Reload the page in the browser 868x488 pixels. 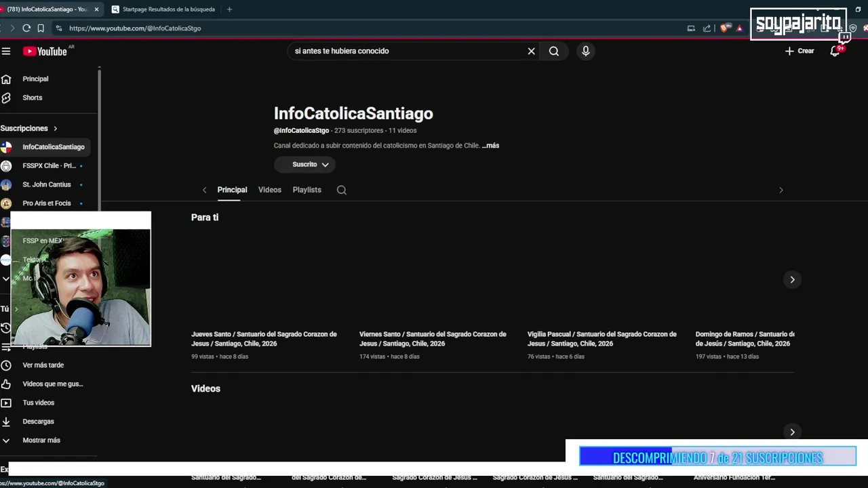click(x=26, y=28)
